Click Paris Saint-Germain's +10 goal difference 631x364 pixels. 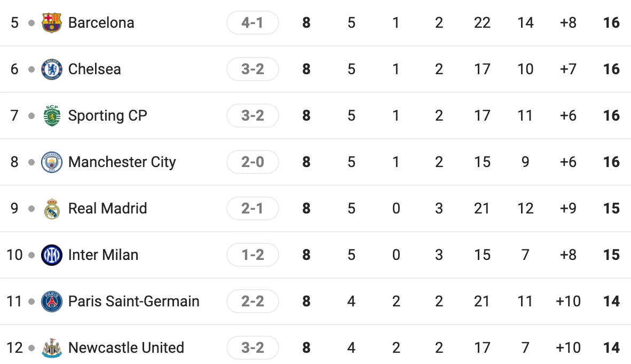568,302
